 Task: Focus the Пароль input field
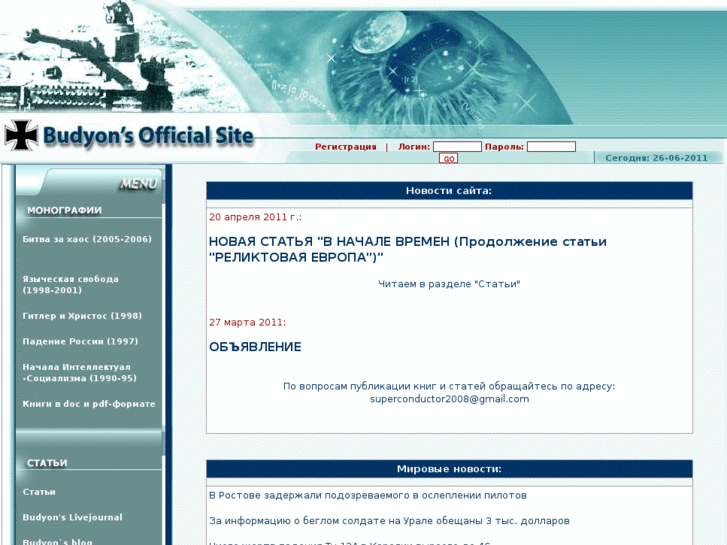click(x=551, y=147)
